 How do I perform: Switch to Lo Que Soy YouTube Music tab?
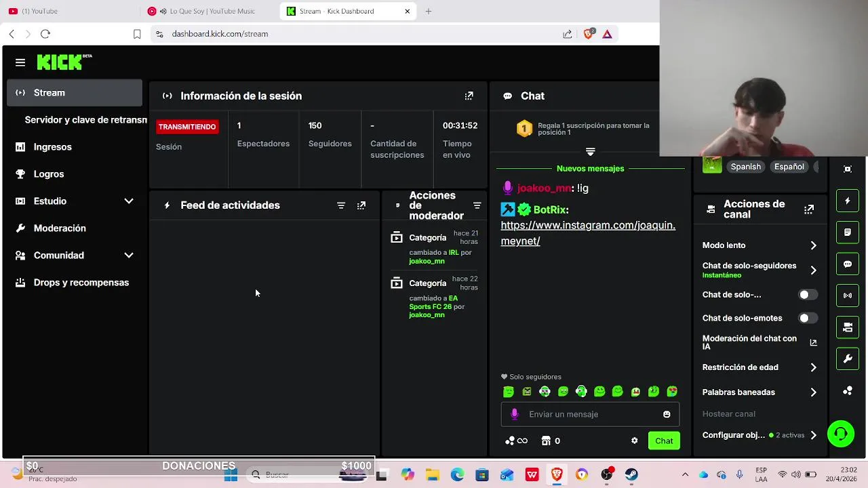coord(209,11)
